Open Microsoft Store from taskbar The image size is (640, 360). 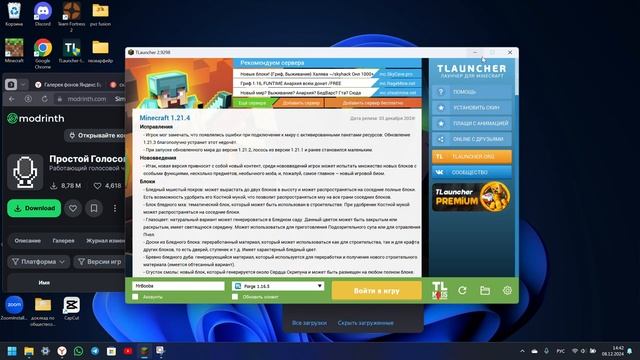point(111,351)
